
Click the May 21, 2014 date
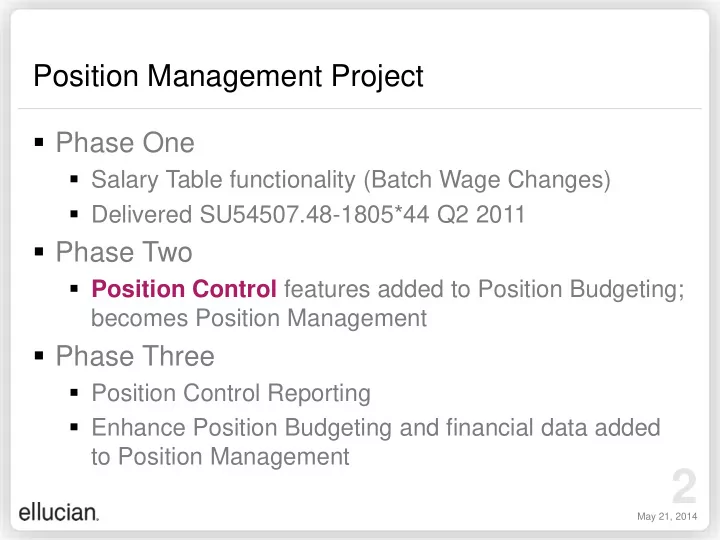tap(667, 517)
